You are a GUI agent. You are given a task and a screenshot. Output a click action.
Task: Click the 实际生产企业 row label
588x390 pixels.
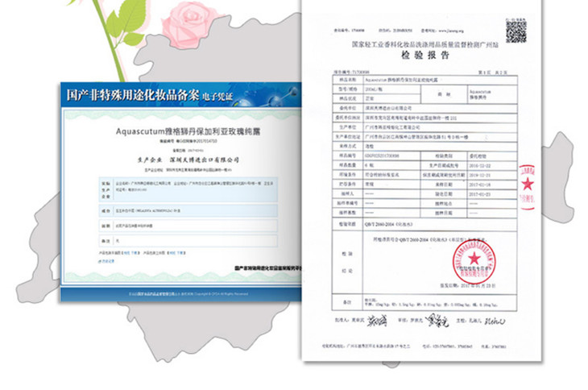[x=106, y=189]
